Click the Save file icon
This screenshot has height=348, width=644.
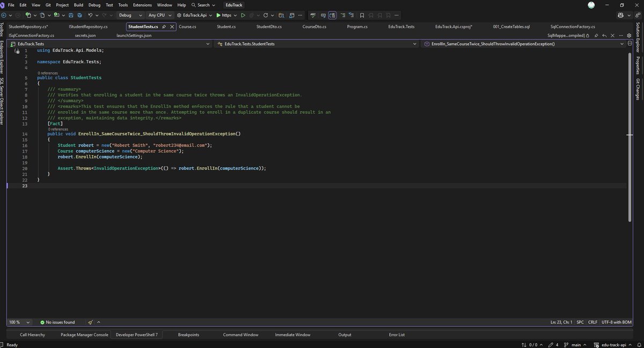pos(71,16)
